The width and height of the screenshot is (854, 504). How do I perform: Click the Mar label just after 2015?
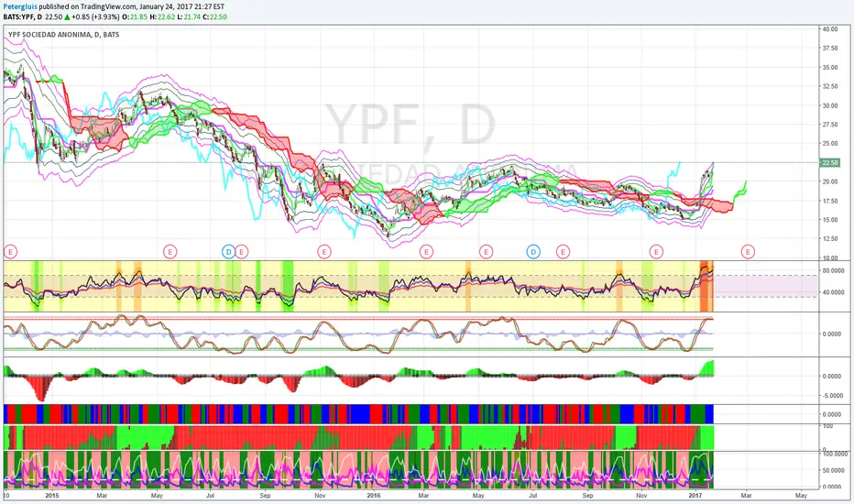[x=102, y=496]
